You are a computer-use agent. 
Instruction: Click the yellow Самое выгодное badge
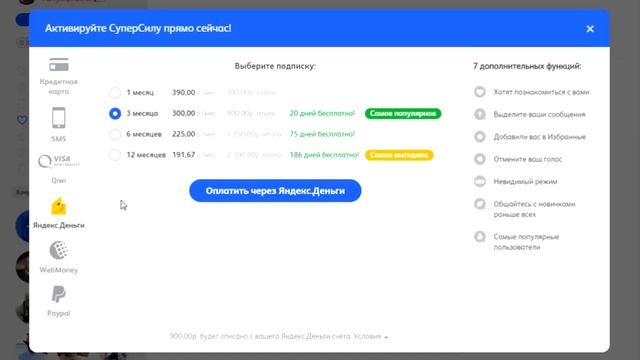tap(399, 155)
